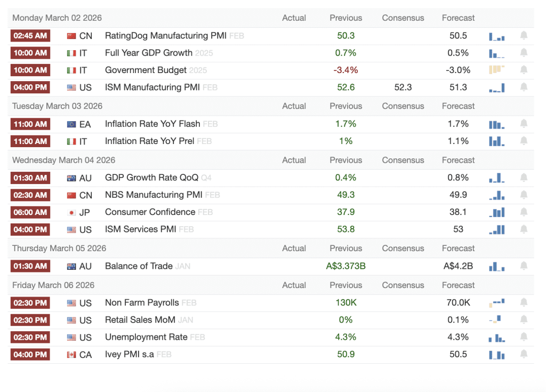This screenshot has width=546, height=392.
Task: Click the Inflation Rate YoY Prel link
Action: click(x=149, y=141)
